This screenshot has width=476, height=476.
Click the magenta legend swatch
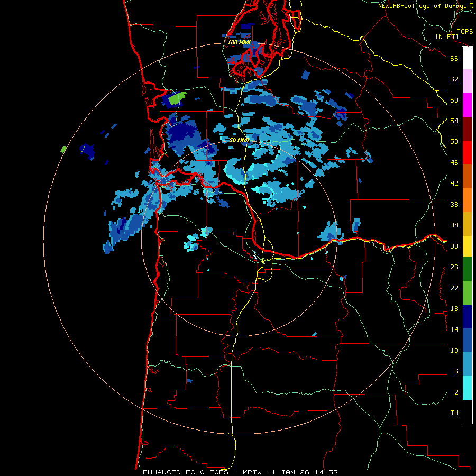click(x=467, y=105)
